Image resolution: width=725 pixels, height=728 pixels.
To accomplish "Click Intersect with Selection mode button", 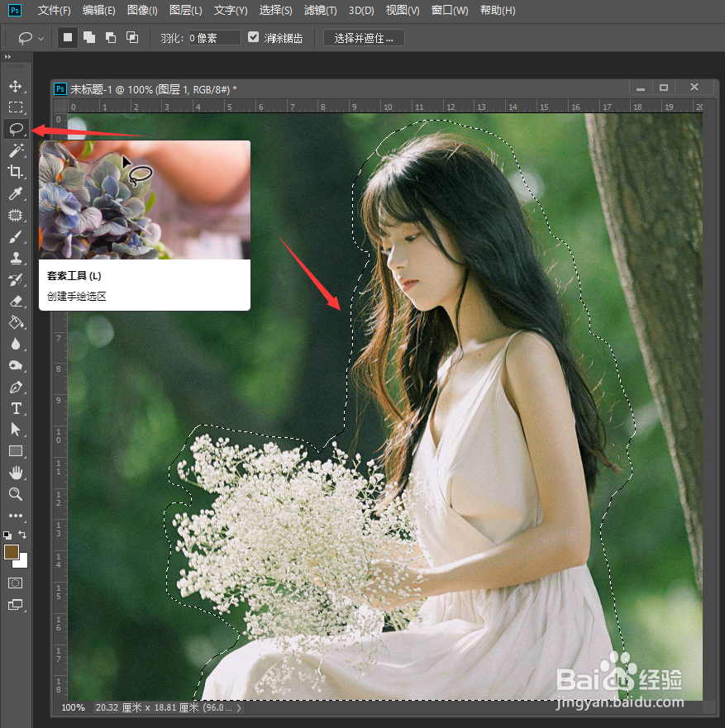I will point(132,38).
